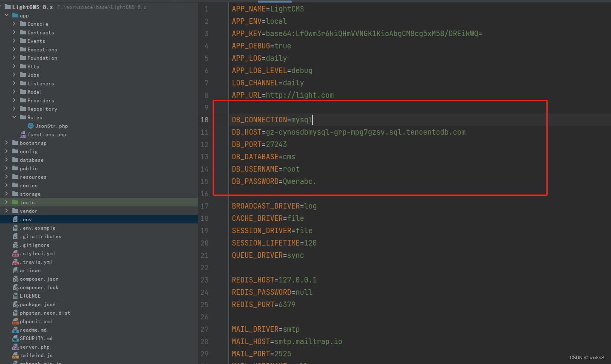Place cursor on the DB_HOST line
Viewport: 611px width, 364px height.
click(x=349, y=132)
